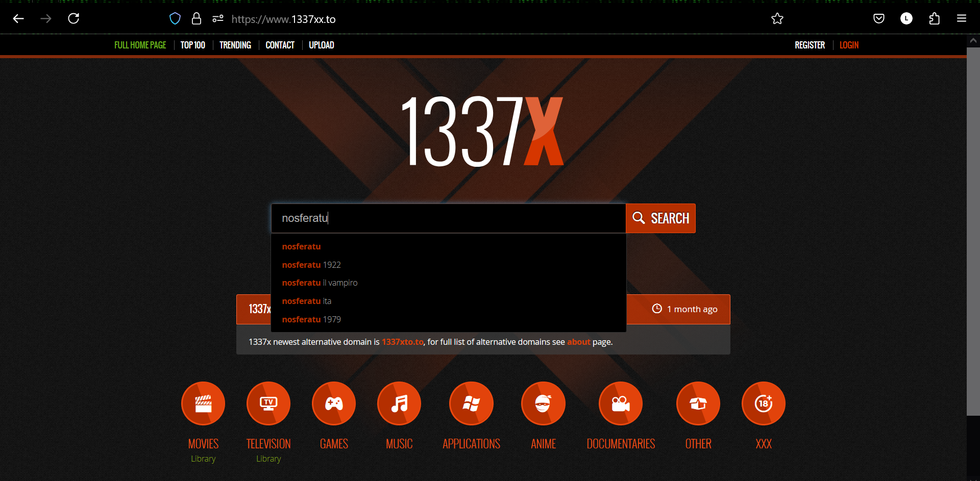Viewport: 980px width, 481px height.
Task: Reload the page with the refresh icon
Action: click(x=73, y=19)
